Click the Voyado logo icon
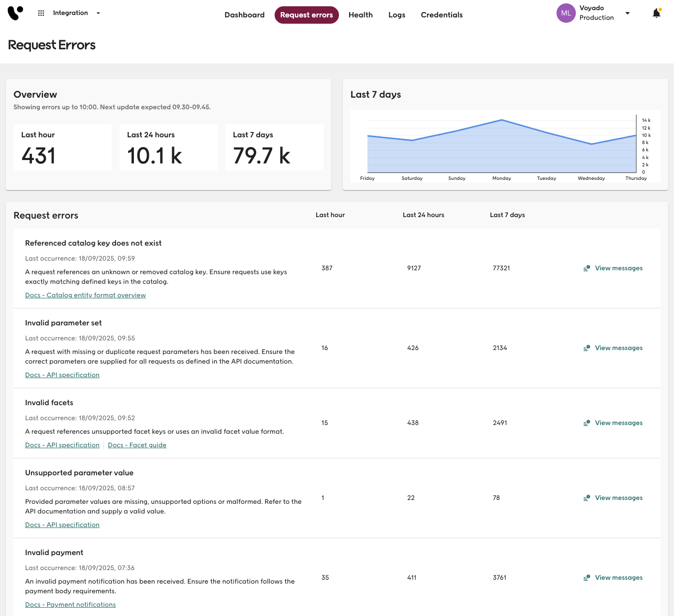 15,13
